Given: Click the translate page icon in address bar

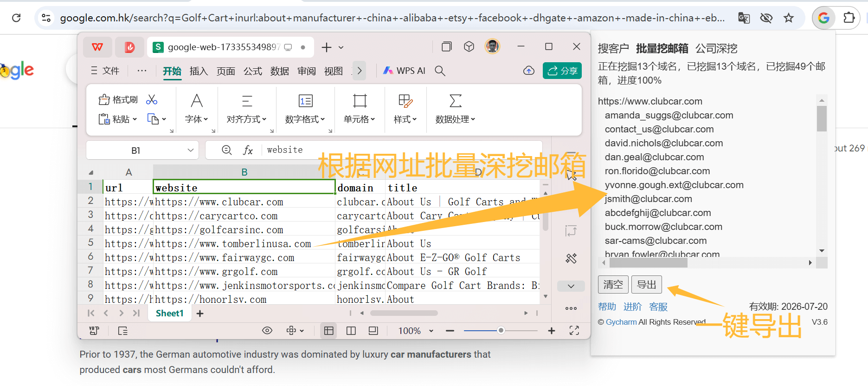Looking at the screenshot, I should (x=744, y=18).
